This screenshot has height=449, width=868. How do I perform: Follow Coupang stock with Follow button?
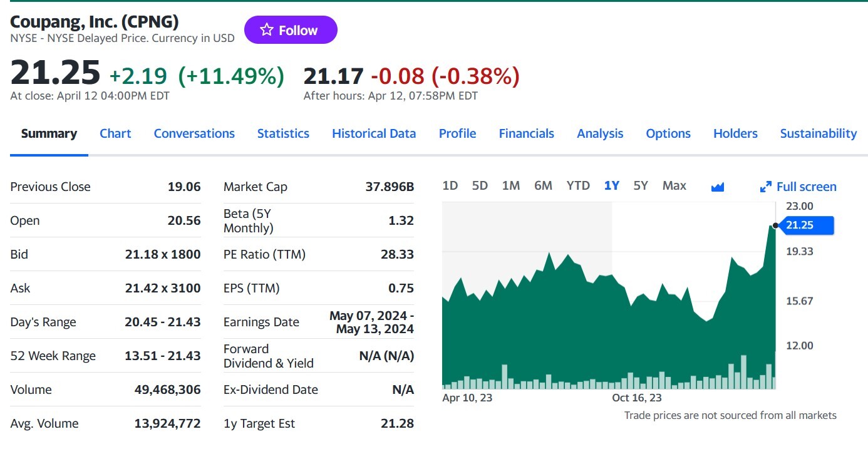[x=291, y=30]
